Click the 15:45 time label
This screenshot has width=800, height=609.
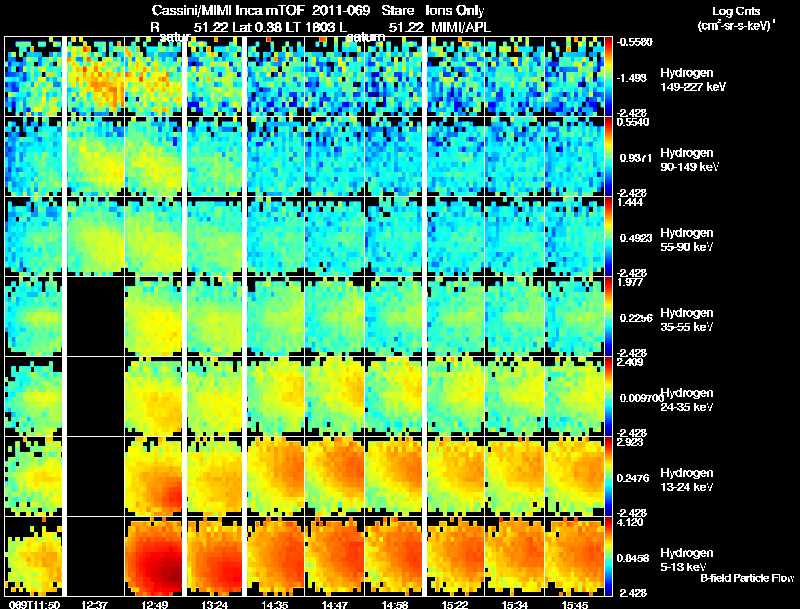[x=574, y=605]
